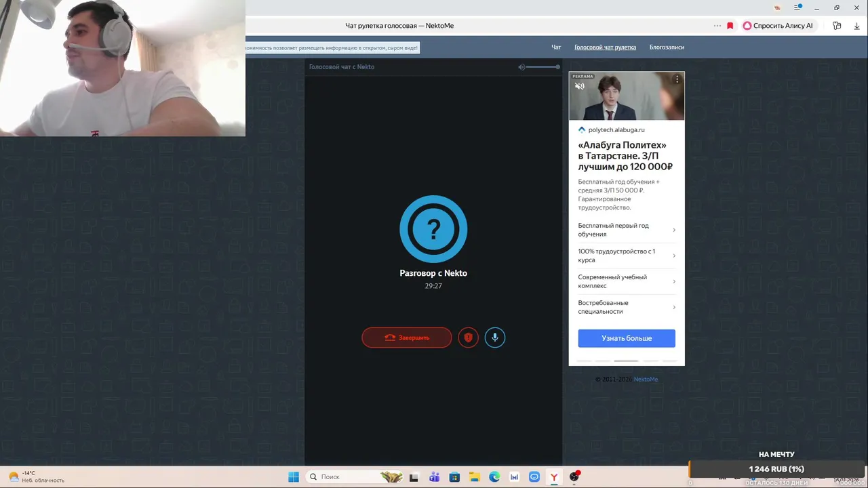Open the browser menu with blue dot
The width and height of the screenshot is (868, 488).
pyautogui.click(x=798, y=7)
